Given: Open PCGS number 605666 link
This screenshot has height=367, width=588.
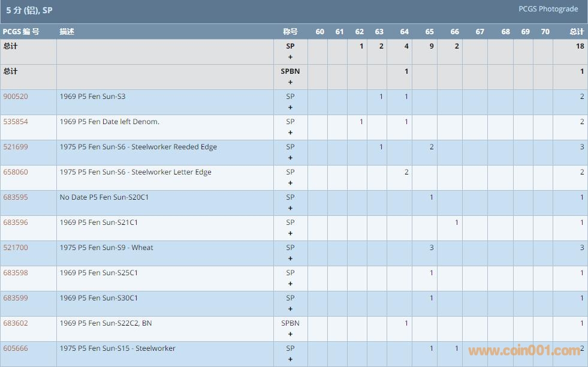Looking at the screenshot, I should (x=16, y=348).
